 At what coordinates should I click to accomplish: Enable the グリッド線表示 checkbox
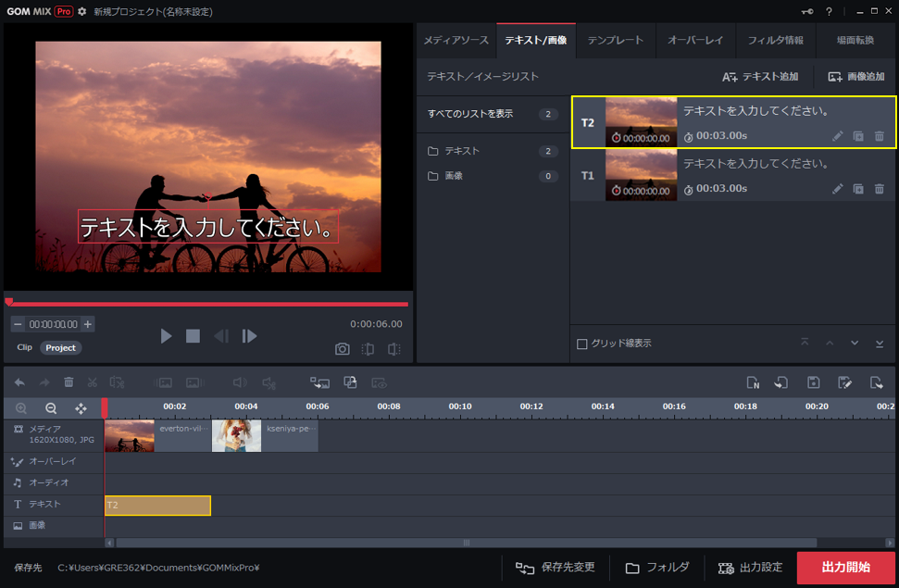(x=582, y=344)
